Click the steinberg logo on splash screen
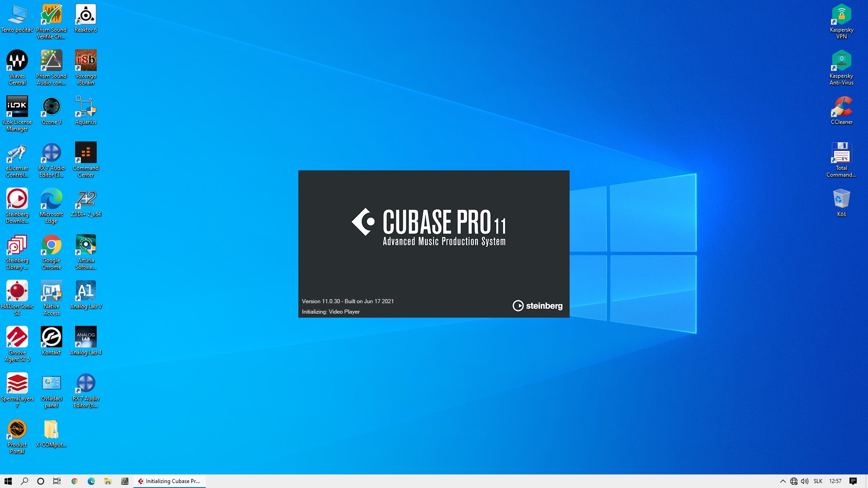The height and width of the screenshot is (488, 868). pyautogui.click(x=538, y=306)
